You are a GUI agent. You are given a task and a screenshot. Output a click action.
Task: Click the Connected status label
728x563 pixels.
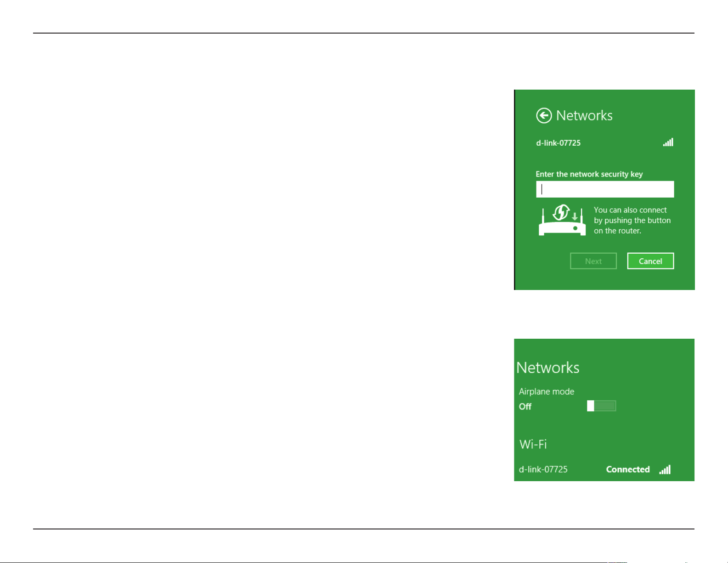(628, 469)
